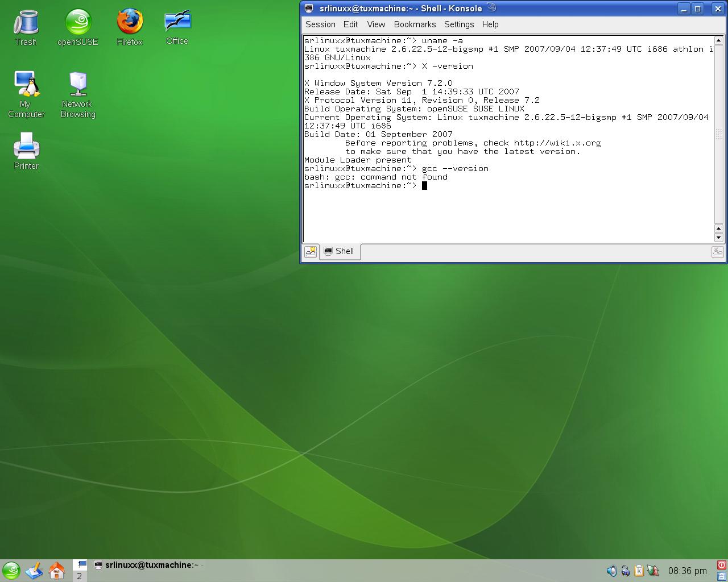Viewport: 728px width, 582px height.
Task: Click the green and red arrows tray icon
Action: click(653, 571)
